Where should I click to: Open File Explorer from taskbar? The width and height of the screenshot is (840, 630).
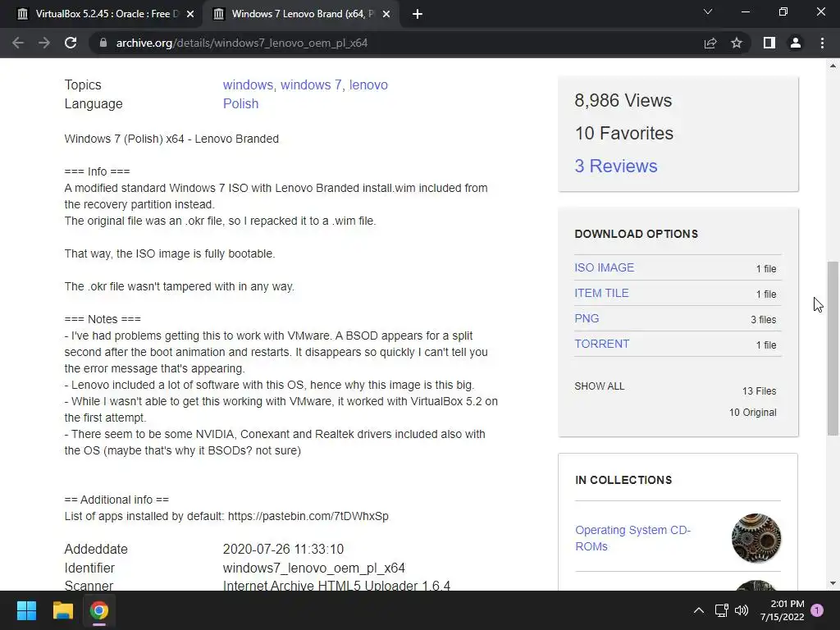coord(62,610)
